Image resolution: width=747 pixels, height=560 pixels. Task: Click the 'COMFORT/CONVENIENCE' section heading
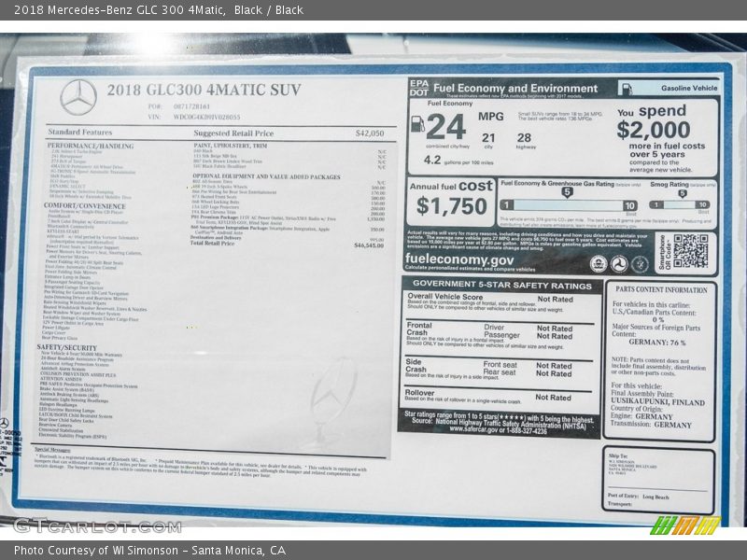coord(85,205)
